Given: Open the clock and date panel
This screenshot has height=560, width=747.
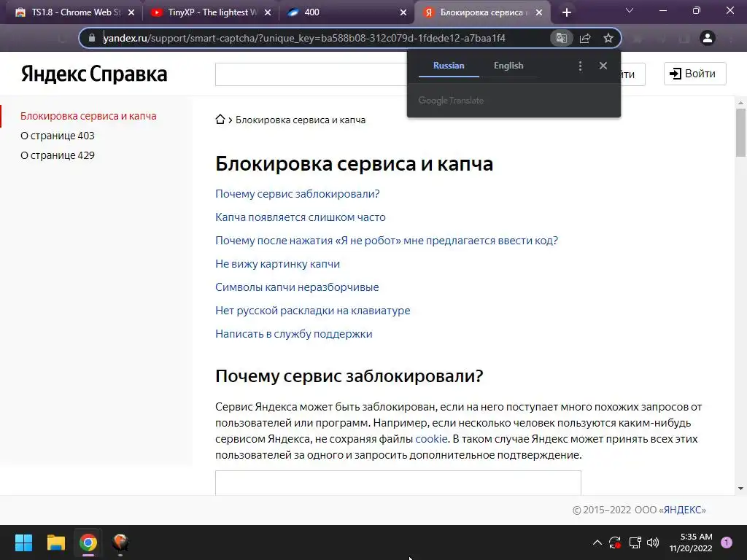Looking at the screenshot, I should (691, 542).
